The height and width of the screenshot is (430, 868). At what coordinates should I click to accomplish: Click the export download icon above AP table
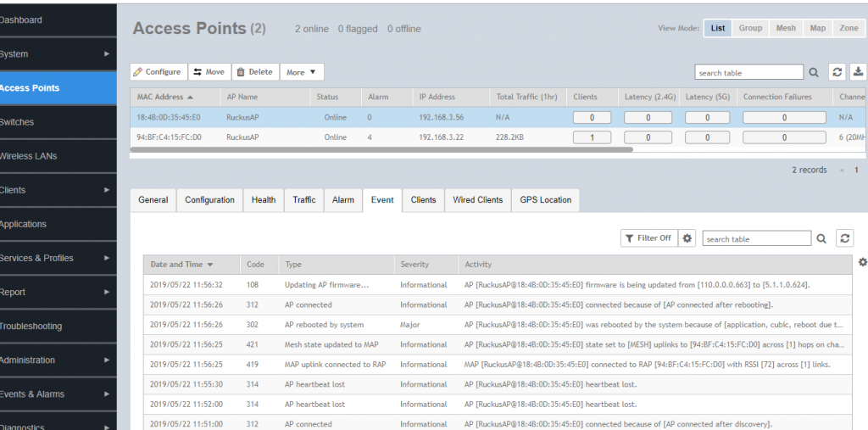858,73
